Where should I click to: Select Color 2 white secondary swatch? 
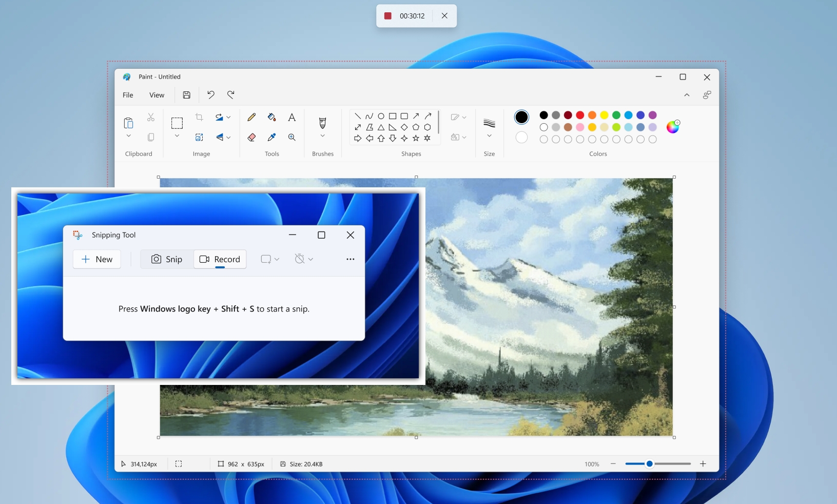tap(521, 138)
